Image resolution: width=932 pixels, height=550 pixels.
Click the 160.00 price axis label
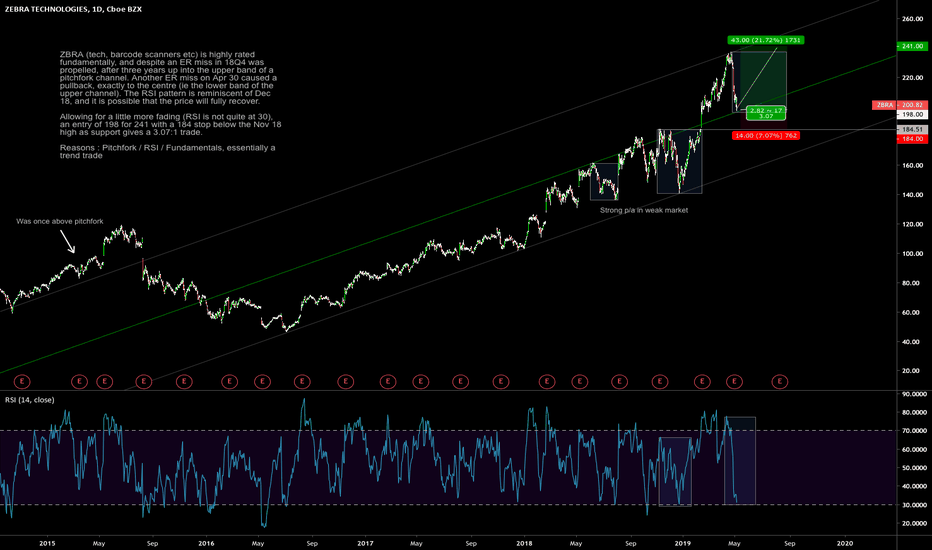pyautogui.click(x=912, y=166)
